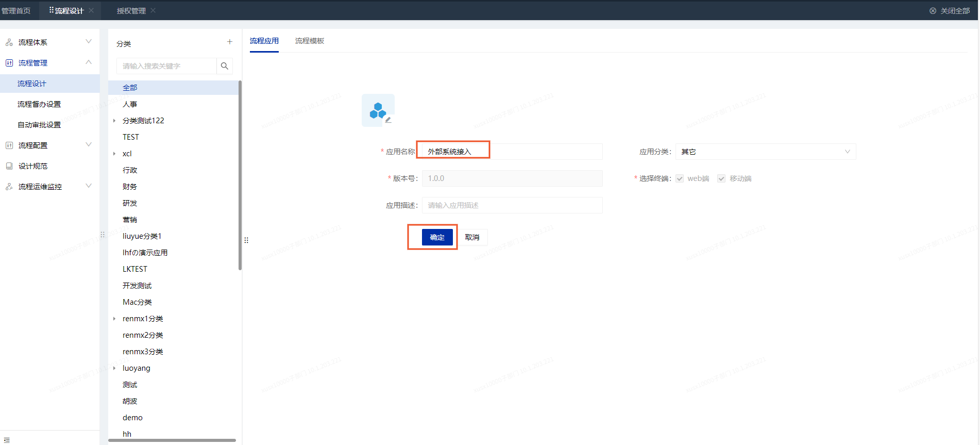The width and height of the screenshot is (980, 445).
Task: Click the 应用描述 input field
Action: tap(512, 205)
